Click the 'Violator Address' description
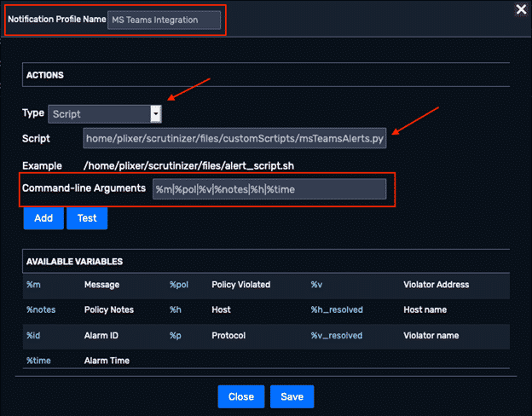This screenshot has width=532, height=416. (436, 285)
